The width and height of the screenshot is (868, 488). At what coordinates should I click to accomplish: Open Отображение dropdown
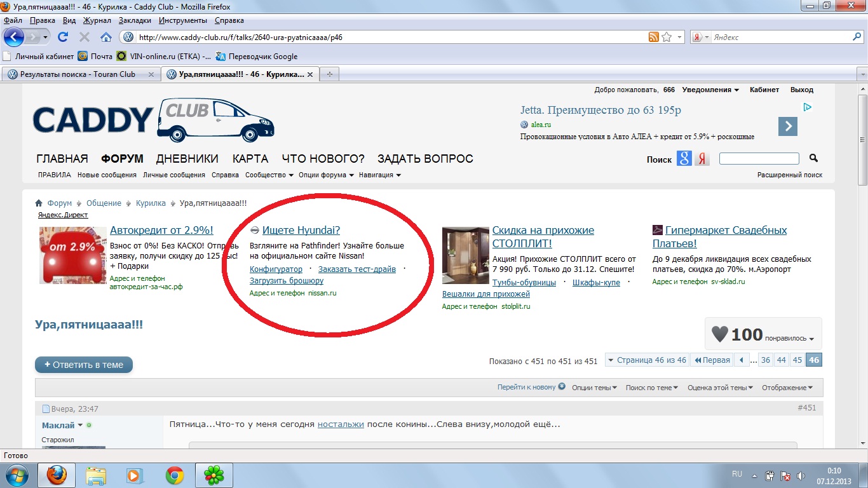point(788,388)
